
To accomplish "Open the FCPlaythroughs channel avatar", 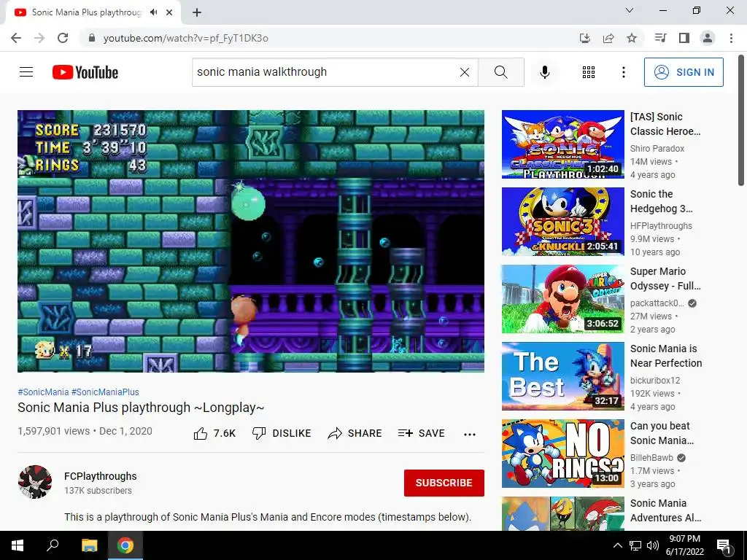I will point(35,482).
